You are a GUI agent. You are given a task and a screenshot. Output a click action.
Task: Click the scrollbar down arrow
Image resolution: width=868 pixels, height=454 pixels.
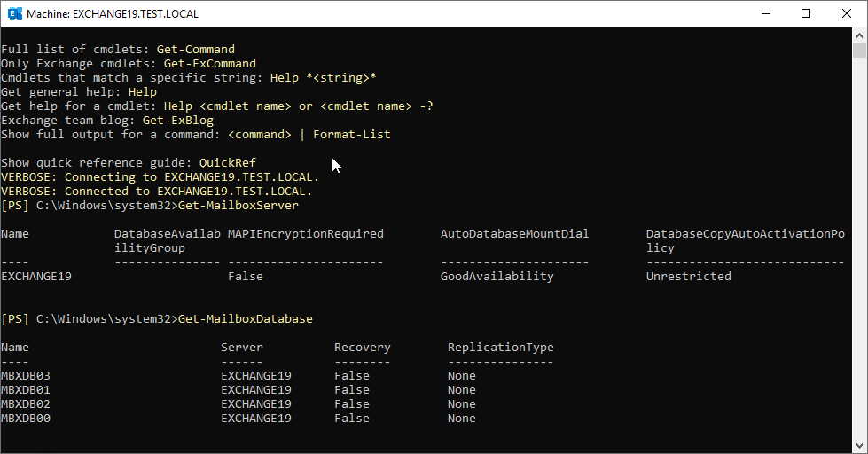pos(859,446)
